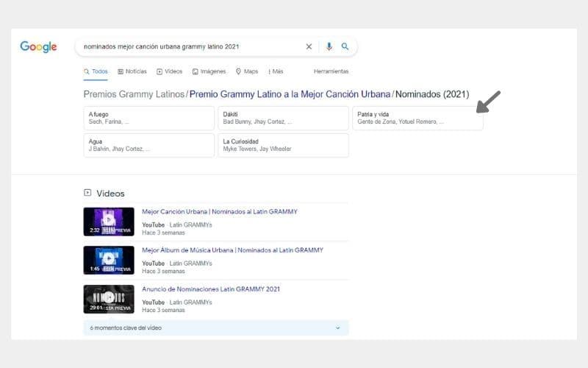Screen dimensions: 588x368
Task: Switch to the Noticias tab
Action: pyautogui.click(x=132, y=71)
